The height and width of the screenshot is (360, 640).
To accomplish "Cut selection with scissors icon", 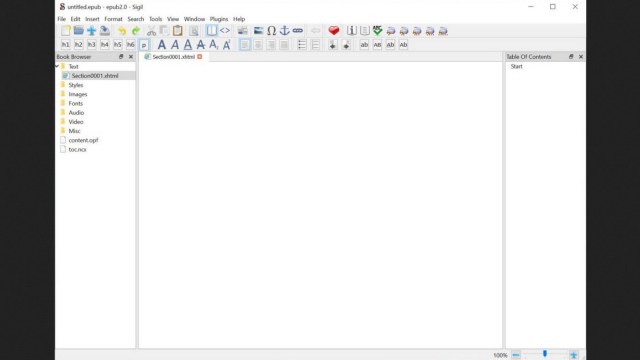I will click(x=151, y=31).
